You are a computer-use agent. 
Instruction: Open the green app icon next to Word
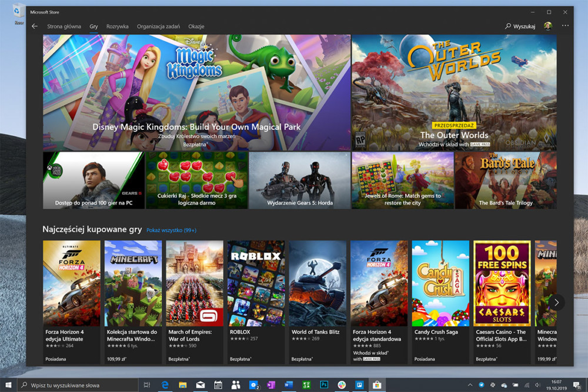click(x=306, y=385)
